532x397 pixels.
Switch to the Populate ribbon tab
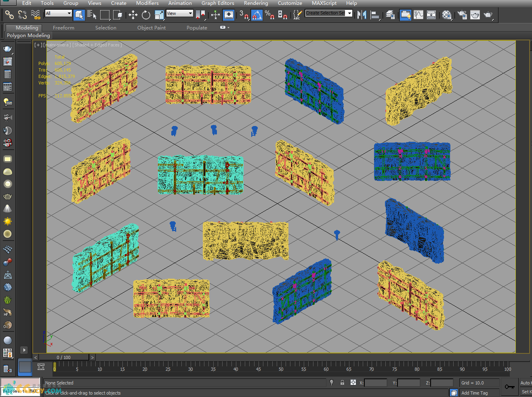[197, 28]
